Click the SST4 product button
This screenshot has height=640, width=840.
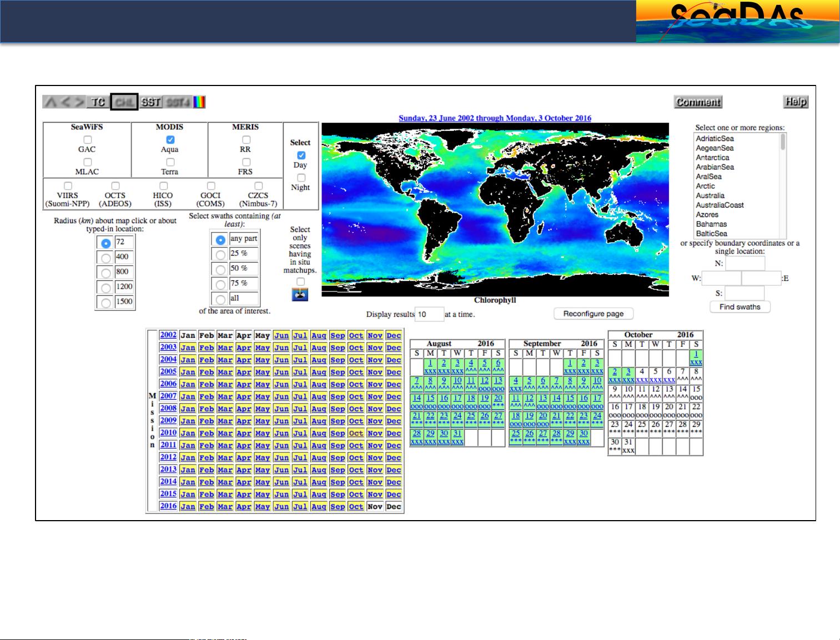pos(178,102)
